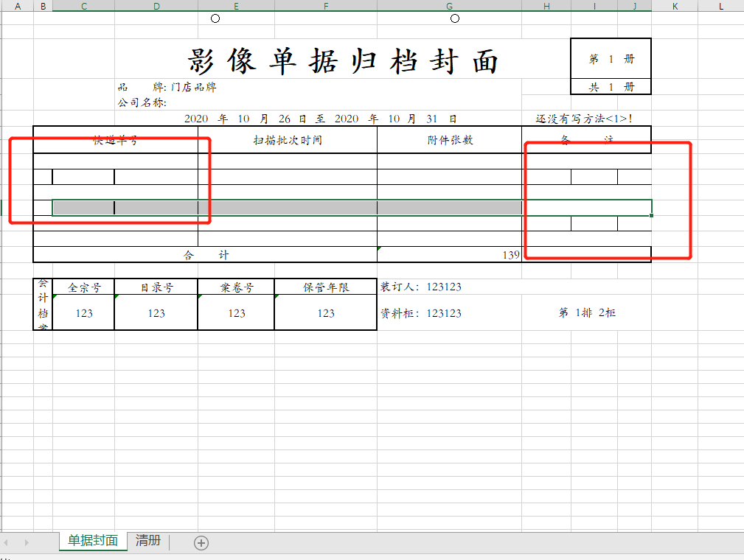Image resolution: width=744 pixels, height=560 pixels.
Task: Click the add new worksheet plus icon
Action: pos(200,542)
